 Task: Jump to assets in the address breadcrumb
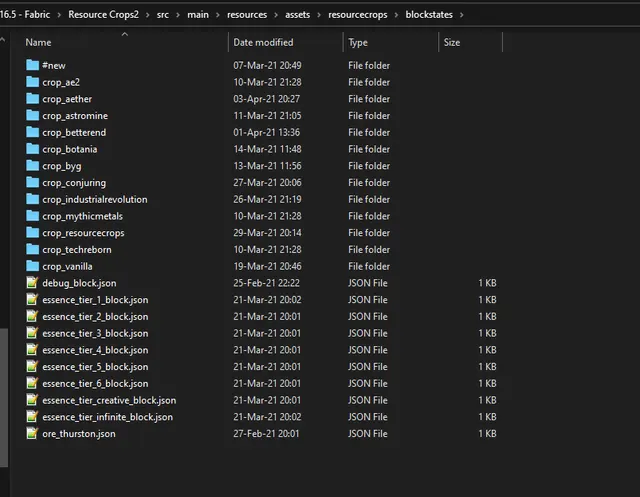coord(298,15)
